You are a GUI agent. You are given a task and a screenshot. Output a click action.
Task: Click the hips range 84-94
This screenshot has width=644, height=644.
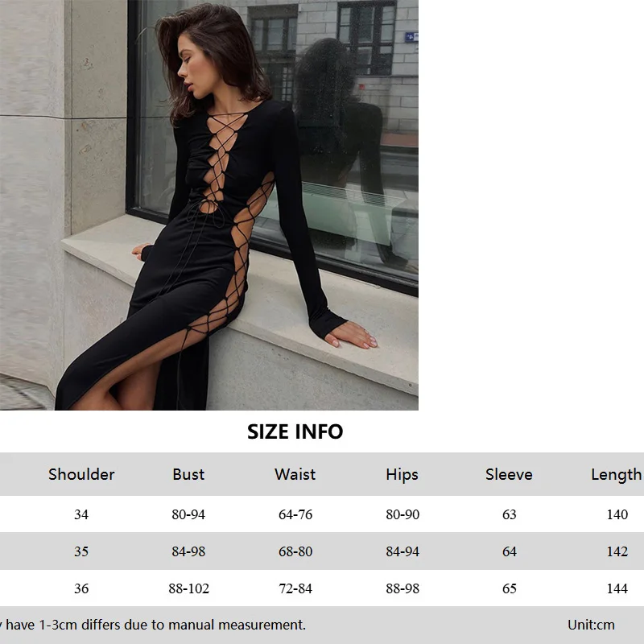pos(402,551)
